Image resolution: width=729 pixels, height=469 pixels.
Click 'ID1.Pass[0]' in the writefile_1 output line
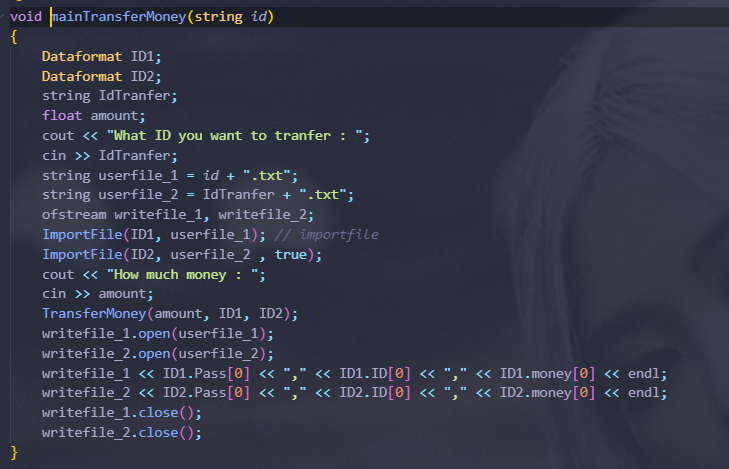point(206,374)
